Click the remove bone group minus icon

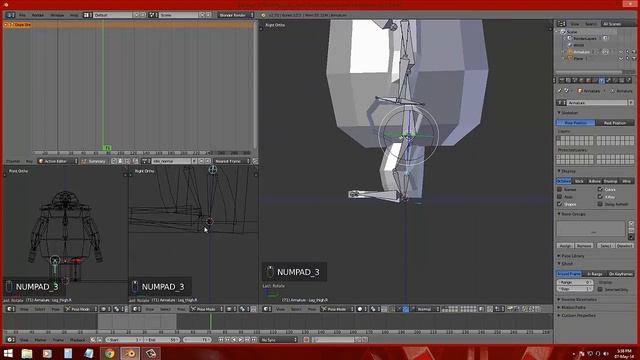(631, 231)
